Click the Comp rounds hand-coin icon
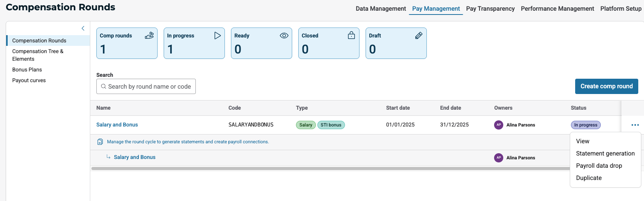The width and height of the screenshot is (644, 201). [149, 36]
